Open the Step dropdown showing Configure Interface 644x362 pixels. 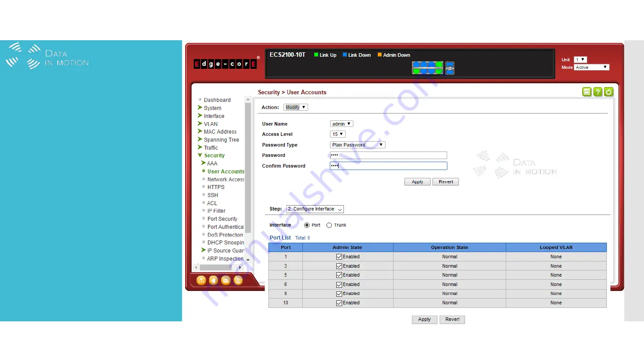tap(315, 209)
